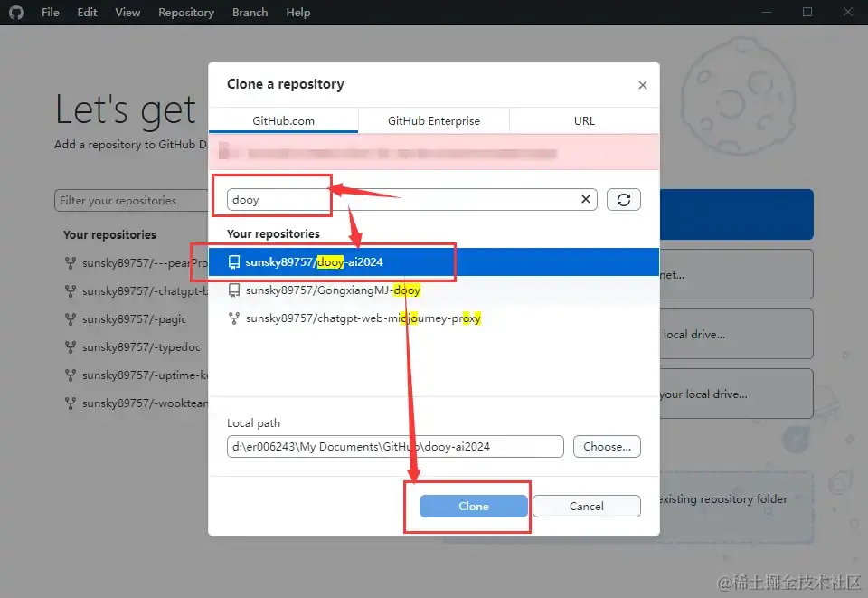Select sunsky89757/GongxiangMJ-dooy repository

(x=433, y=290)
